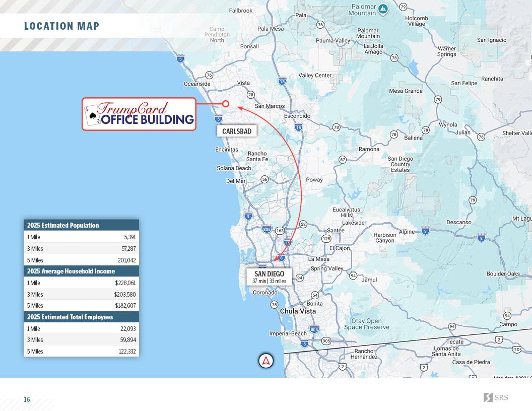Image resolution: width=532 pixels, height=411 pixels.
Task: Select the 2025 Estimated Total Employees header
Action: tap(82, 317)
